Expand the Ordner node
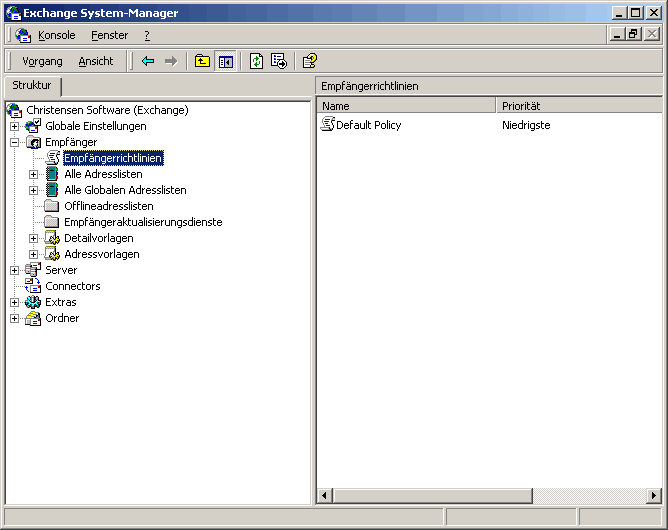Screen dimensions: 668x530 coord(14,318)
